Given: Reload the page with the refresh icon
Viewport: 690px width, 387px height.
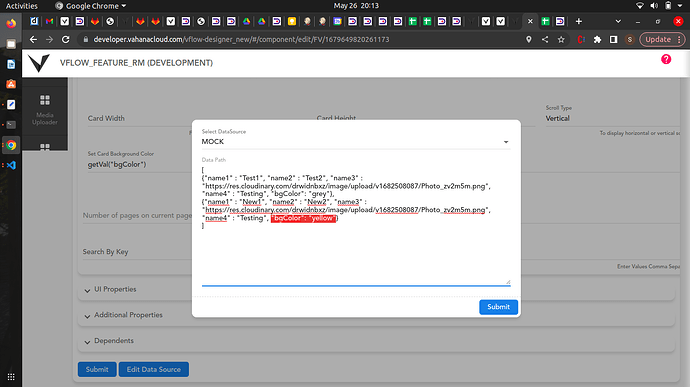Looking at the screenshot, I should (66, 40).
